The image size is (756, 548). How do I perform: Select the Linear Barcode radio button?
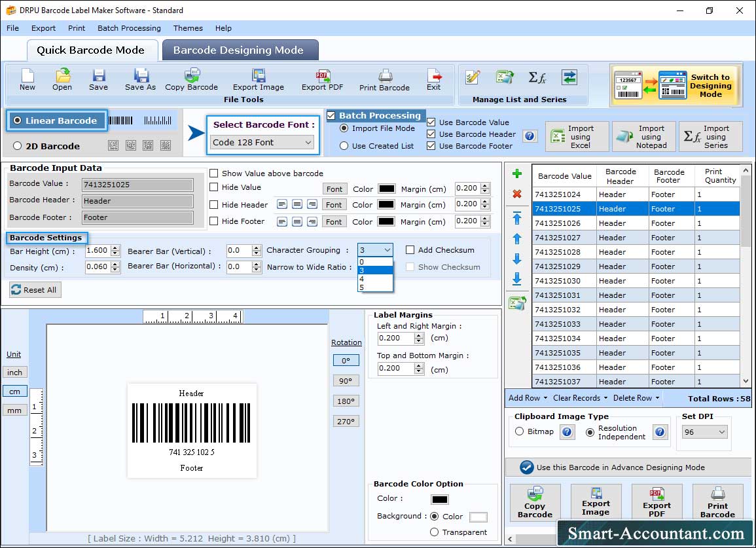click(x=18, y=120)
